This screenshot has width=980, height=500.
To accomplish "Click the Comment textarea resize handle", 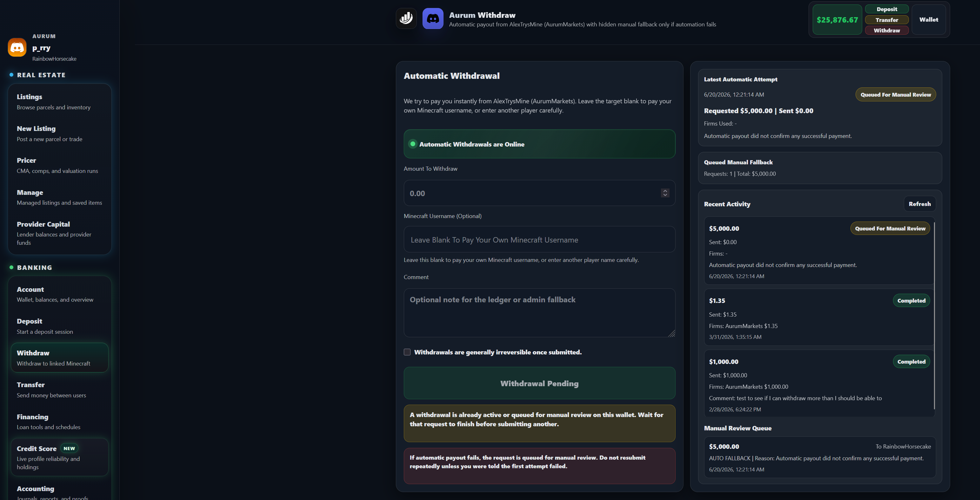I will [x=672, y=333].
